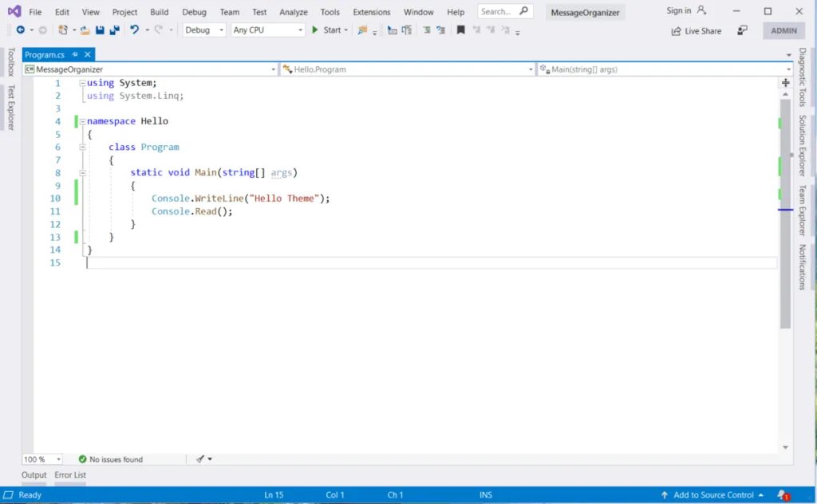This screenshot has height=504, width=817.
Task: Open the Notifications side tab
Action: pyautogui.click(x=803, y=267)
